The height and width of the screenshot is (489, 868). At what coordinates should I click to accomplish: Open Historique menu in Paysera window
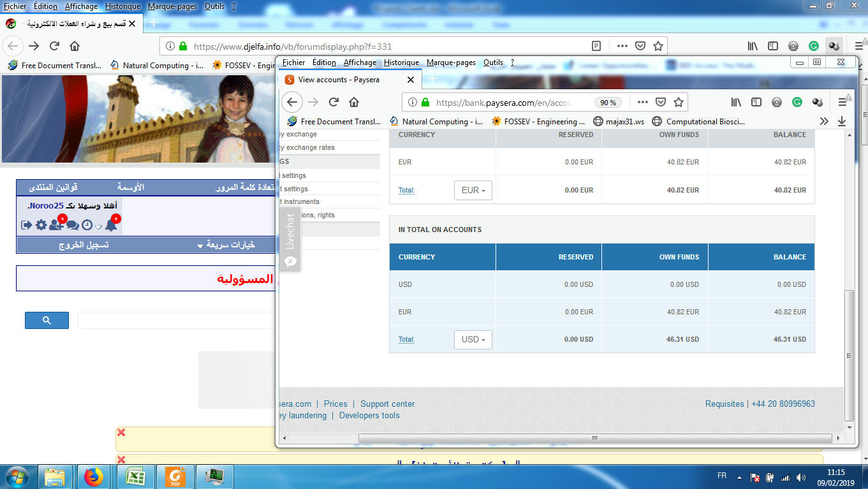(401, 62)
